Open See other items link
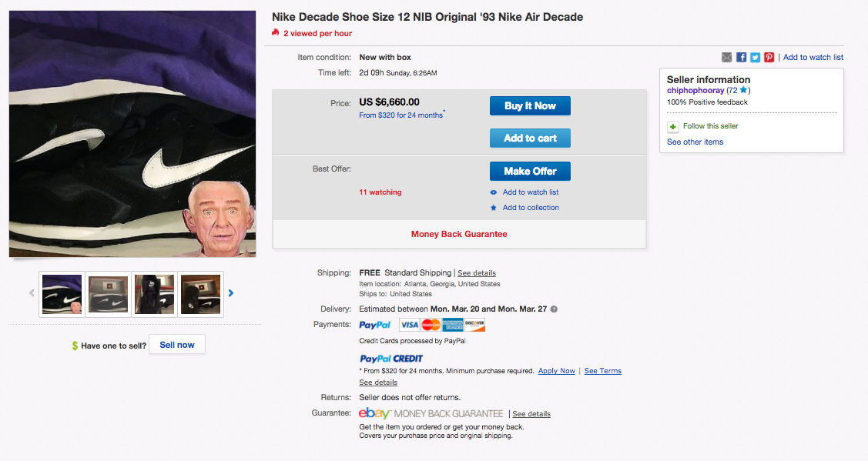 (x=695, y=142)
